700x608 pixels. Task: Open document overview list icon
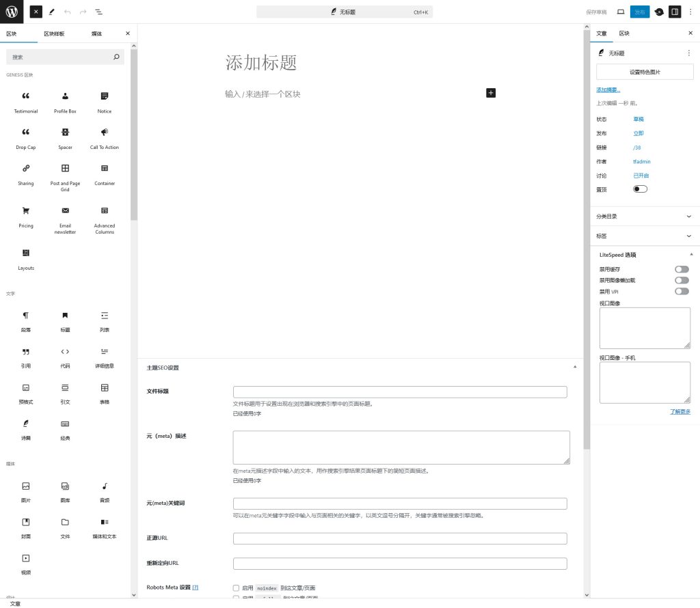tap(99, 12)
